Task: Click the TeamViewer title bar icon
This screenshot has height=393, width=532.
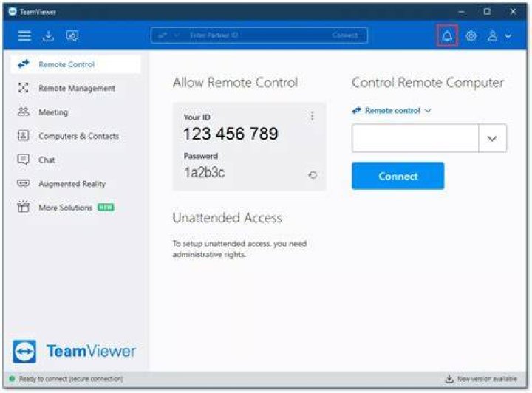Action: coord(13,12)
